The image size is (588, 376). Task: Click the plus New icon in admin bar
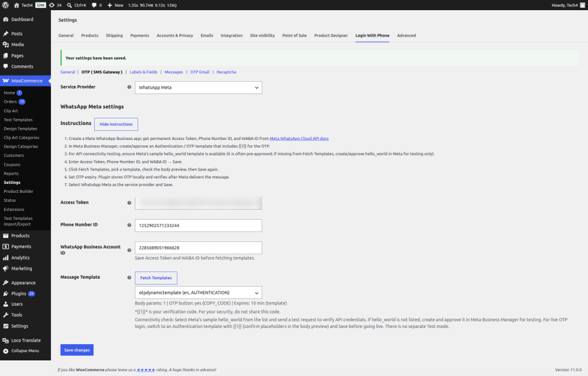coord(109,5)
